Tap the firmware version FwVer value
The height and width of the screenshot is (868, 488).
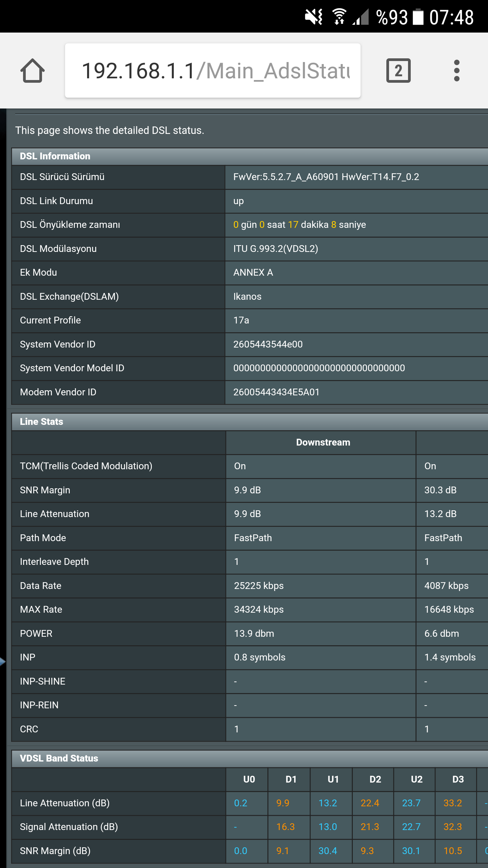coord(326,177)
